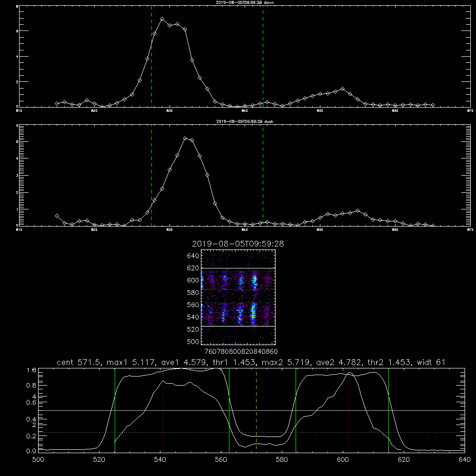Click the "620" label on bottom plot x-axis
476x476 pixels.
[404, 459]
